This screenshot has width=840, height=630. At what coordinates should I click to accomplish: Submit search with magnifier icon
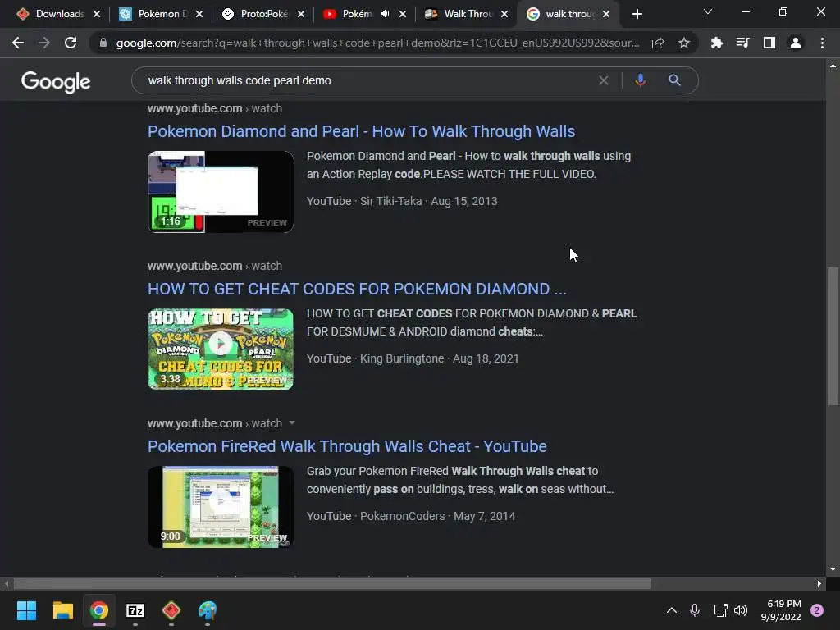tap(674, 80)
